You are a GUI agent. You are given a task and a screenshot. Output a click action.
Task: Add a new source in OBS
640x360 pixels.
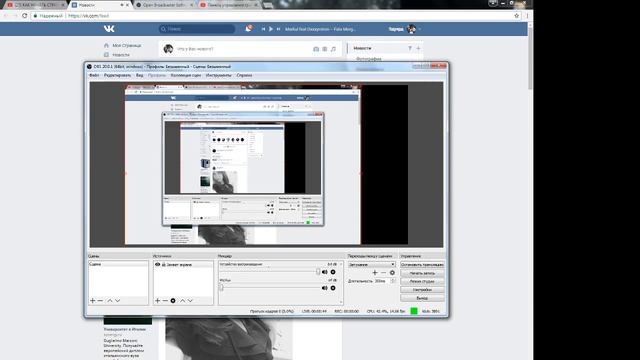coord(158,300)
